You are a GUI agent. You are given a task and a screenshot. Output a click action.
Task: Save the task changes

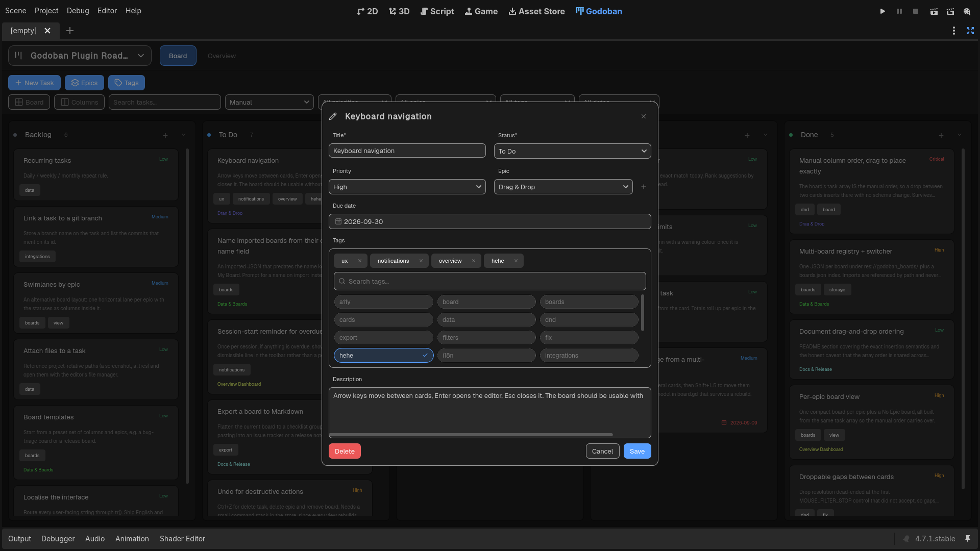click(x=638, y=451)
